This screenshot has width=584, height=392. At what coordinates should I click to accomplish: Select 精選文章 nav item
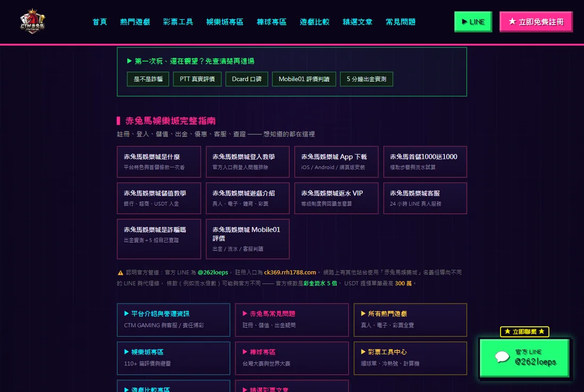357,22
